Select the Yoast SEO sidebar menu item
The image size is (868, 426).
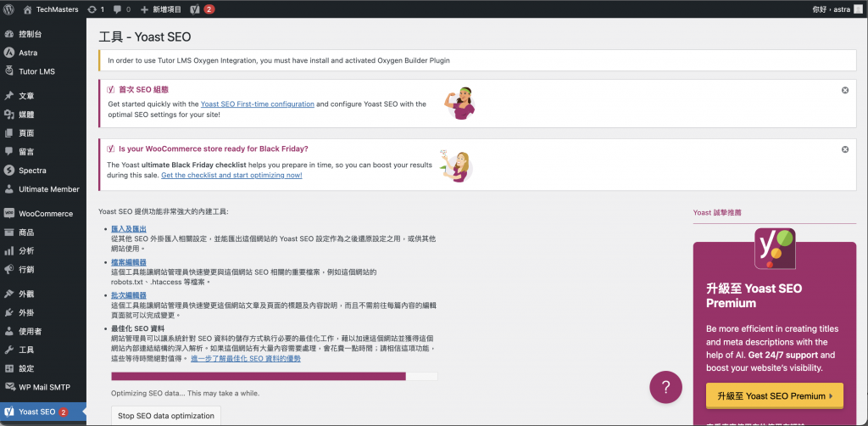(x=43, y=412)
